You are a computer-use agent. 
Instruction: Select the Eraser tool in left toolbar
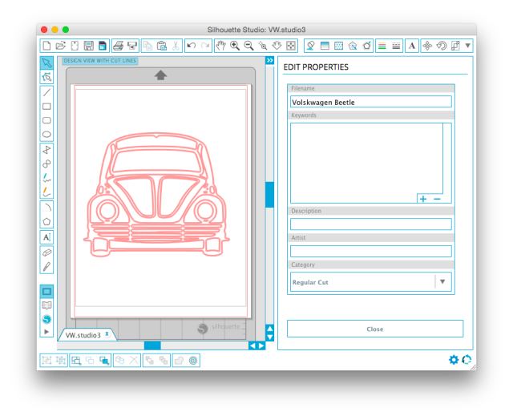click(46, 252)
